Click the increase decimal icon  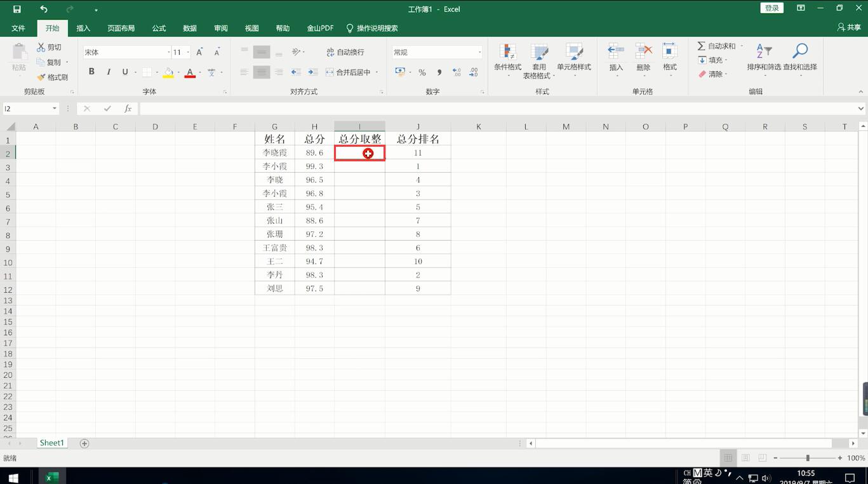(x=457, y=72)
